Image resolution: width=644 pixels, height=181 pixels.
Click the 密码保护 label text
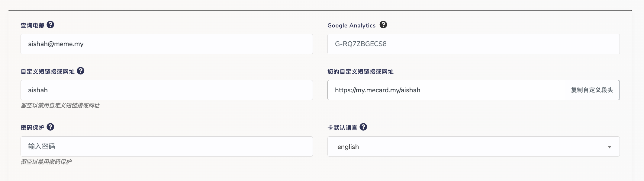(x=32, y=128)
